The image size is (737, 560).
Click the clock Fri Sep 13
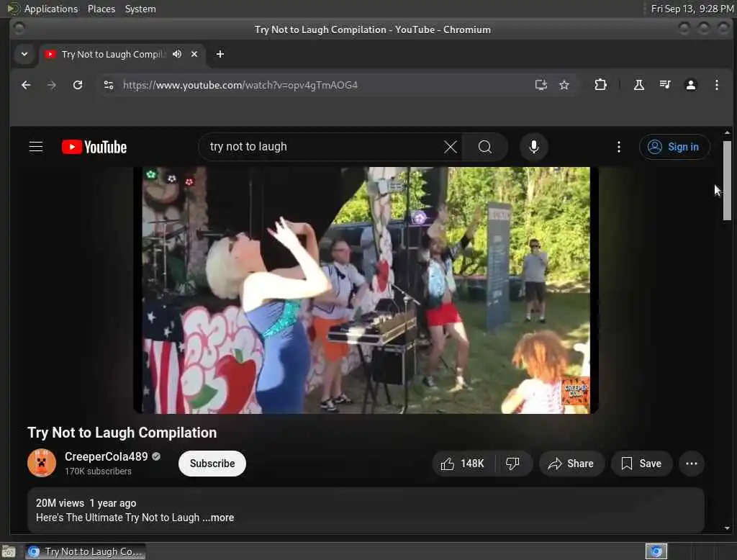coord(692,9)
